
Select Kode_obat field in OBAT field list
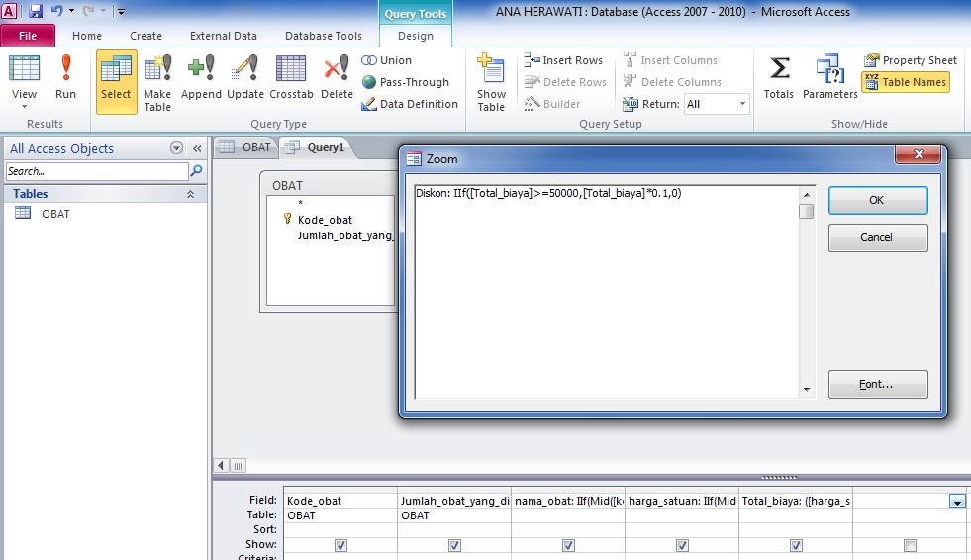click(325, 220)
